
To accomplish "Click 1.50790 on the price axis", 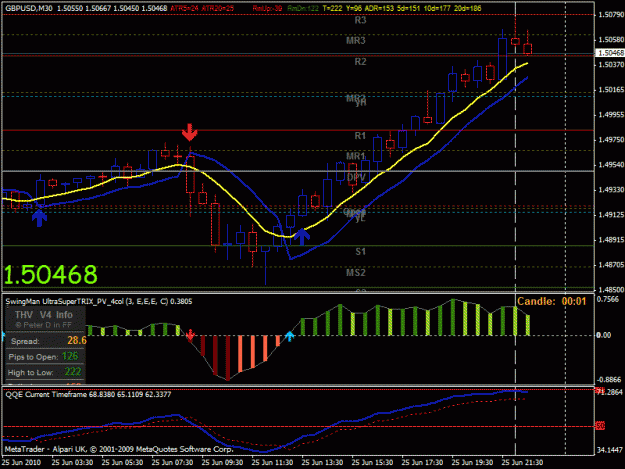I will click(611, 15).
